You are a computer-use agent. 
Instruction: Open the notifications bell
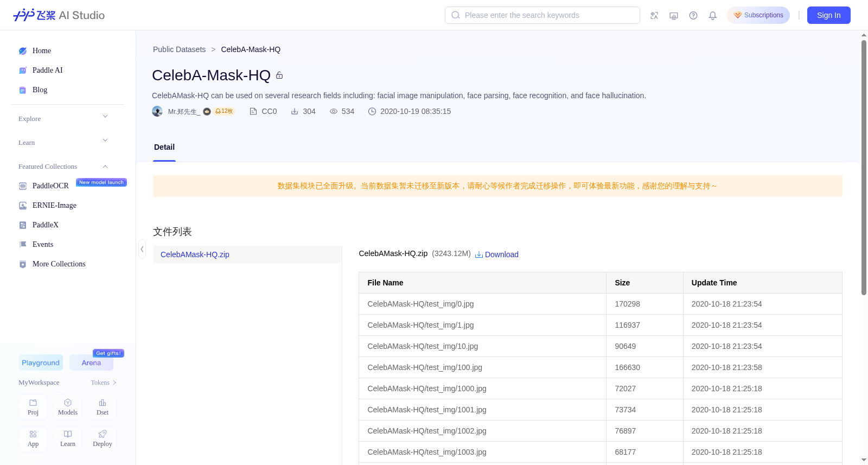click(713, 16)
